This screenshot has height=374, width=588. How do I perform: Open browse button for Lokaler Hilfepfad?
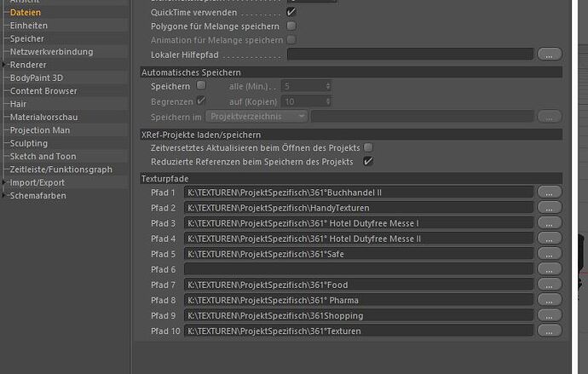[x=550, y=54]
